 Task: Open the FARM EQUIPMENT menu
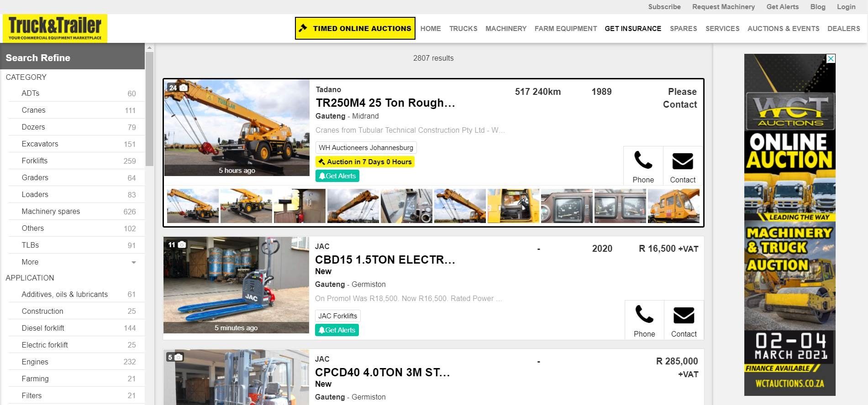click(566, 28)
